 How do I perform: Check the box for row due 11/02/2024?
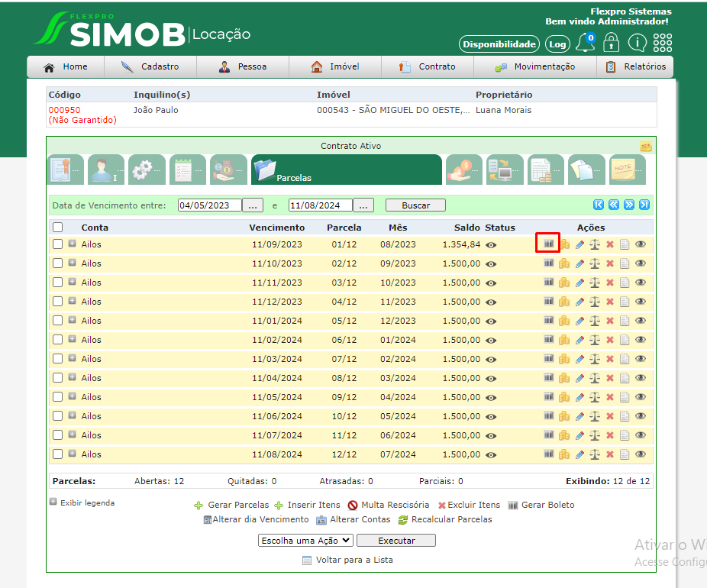click(x=58, y=340)
